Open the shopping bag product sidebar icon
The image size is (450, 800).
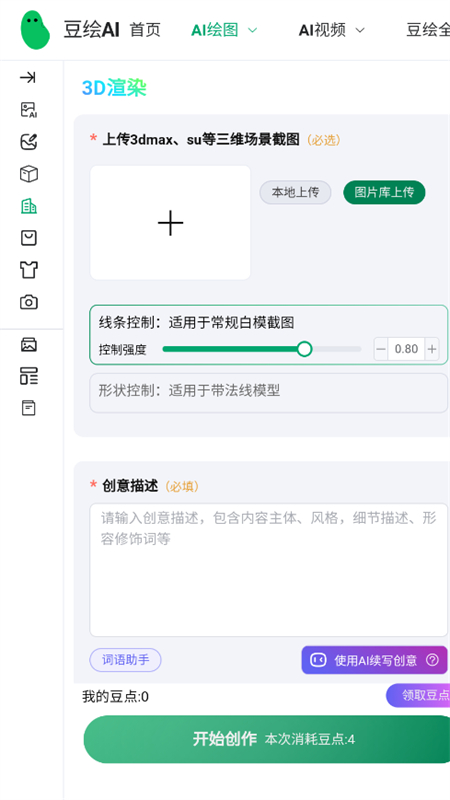pos(29,238)
